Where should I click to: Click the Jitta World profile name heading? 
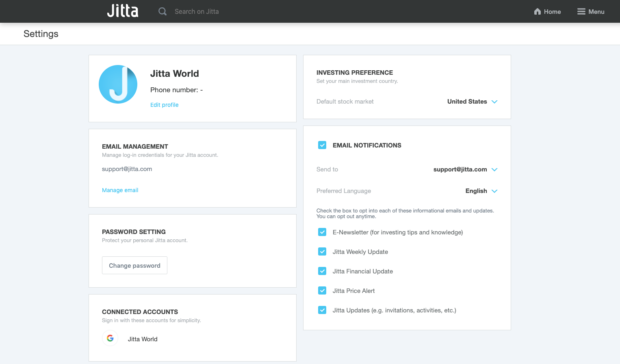tap(175, 74)
